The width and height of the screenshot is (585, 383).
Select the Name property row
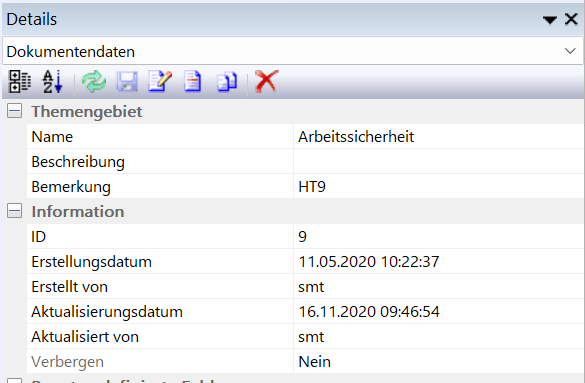click(x=305, y=136)
